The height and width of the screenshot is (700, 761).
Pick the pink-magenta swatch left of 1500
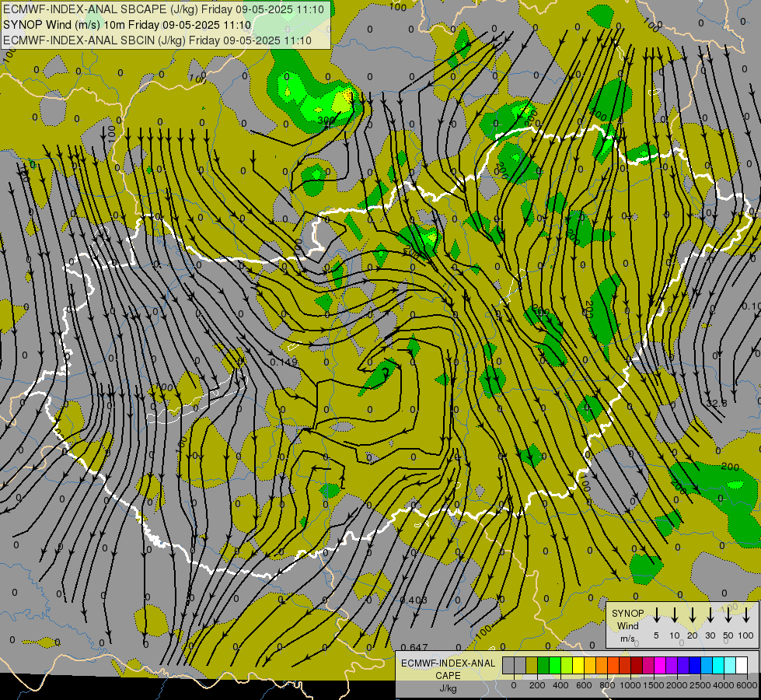click(x=648, y=666)
